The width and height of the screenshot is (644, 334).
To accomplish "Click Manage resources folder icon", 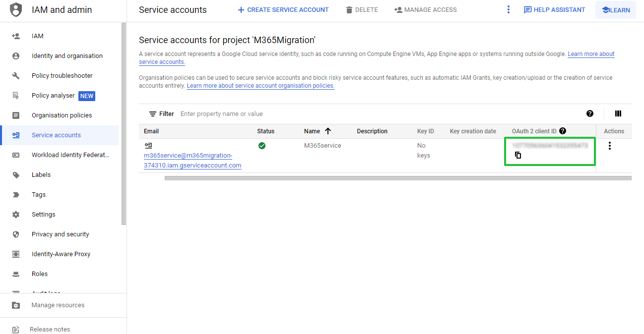I will 16,305.
